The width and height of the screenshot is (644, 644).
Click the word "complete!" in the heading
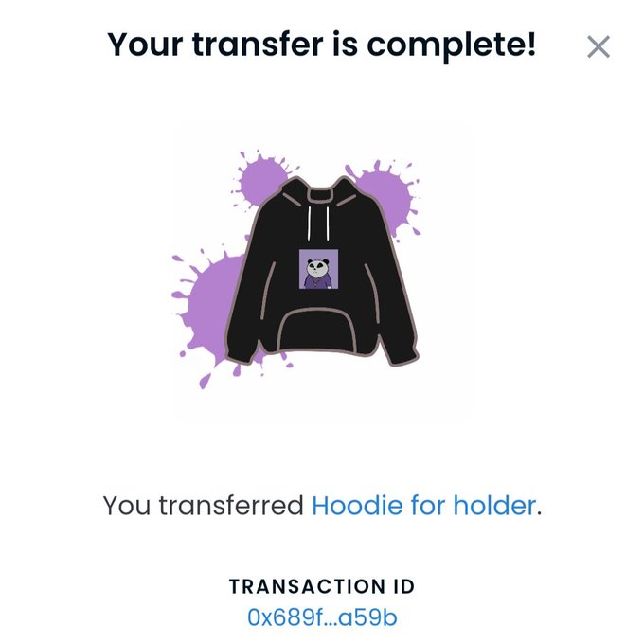[x=452, y=45]
